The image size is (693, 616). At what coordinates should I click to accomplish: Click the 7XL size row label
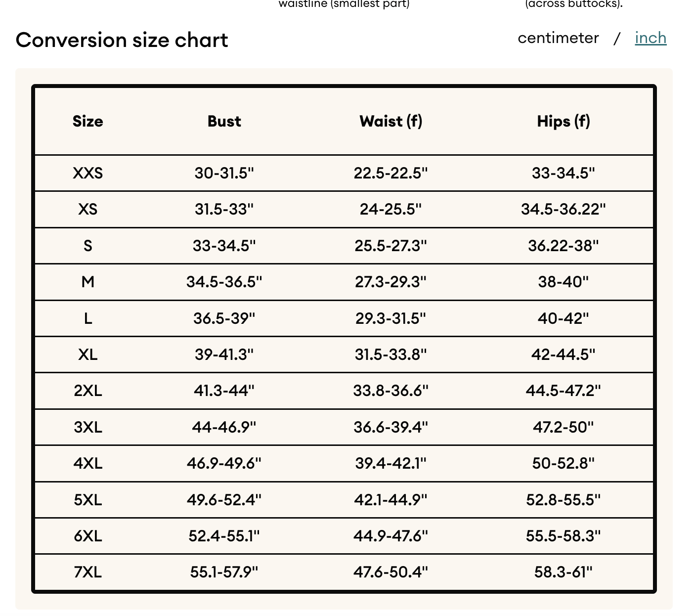tap(88, 572)
